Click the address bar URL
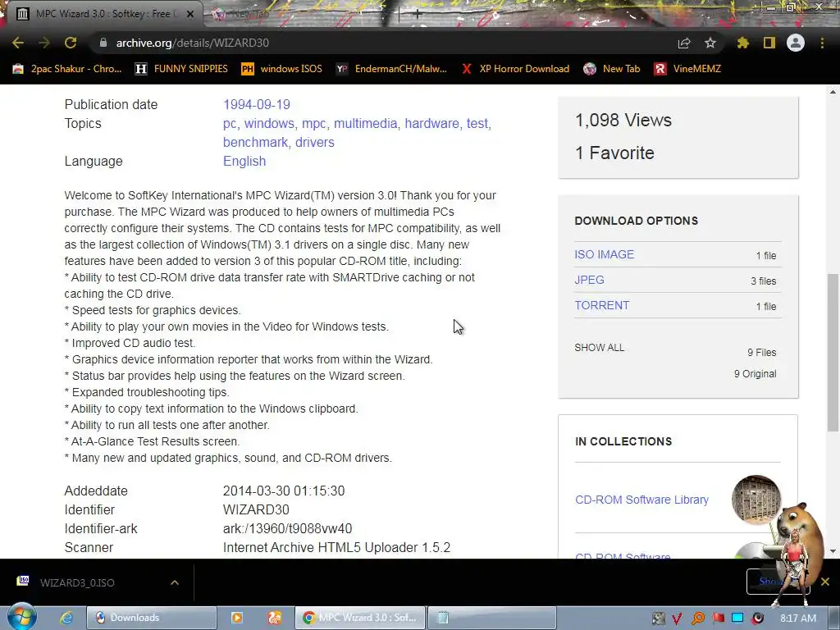 click(192, 43)
